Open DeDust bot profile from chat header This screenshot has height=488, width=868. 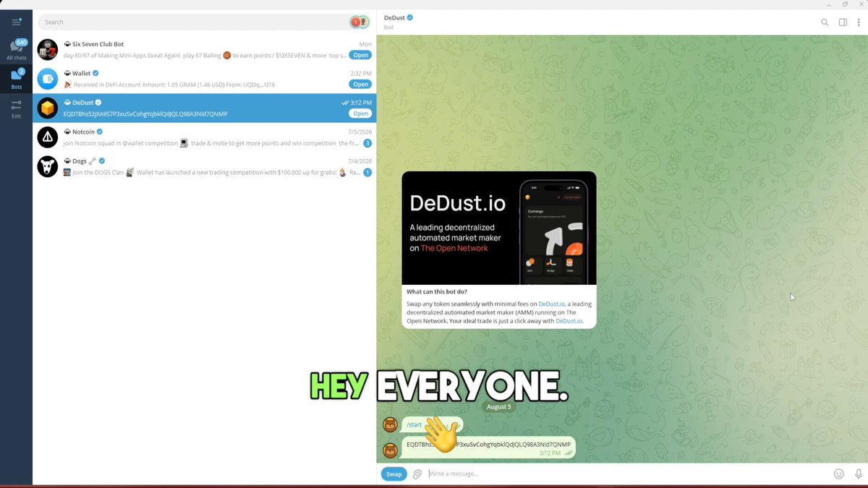pos(399,22)
